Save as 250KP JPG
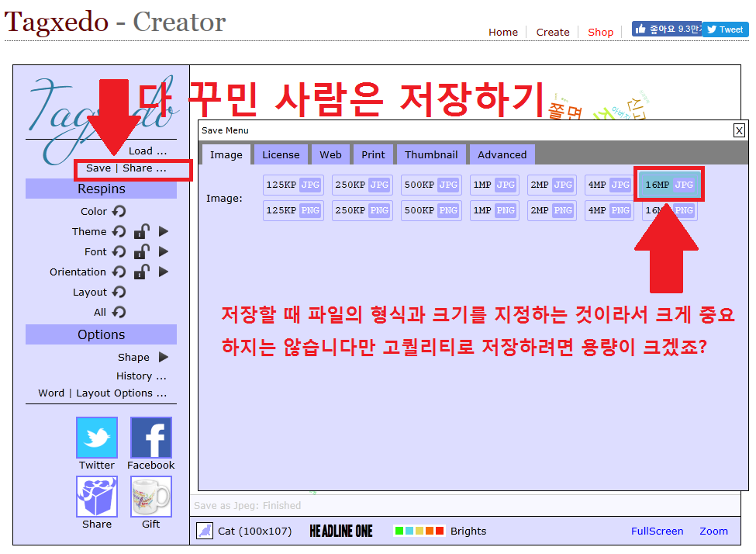The image size is (756, 554). 362,185
